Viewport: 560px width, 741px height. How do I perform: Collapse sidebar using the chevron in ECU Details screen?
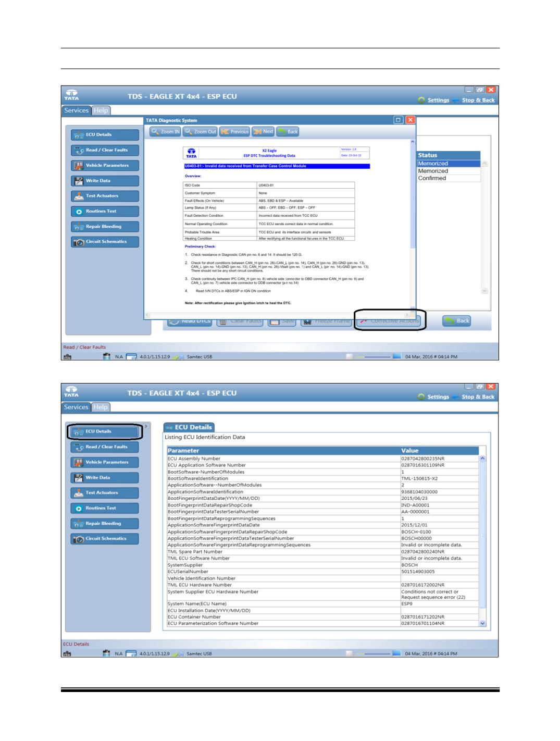click(x=146, y=426)
